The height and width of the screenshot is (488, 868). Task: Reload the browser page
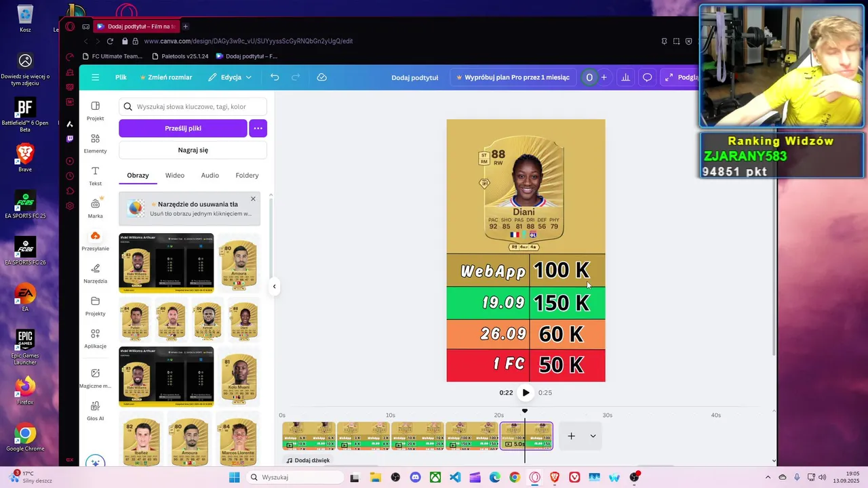(109, 41)
